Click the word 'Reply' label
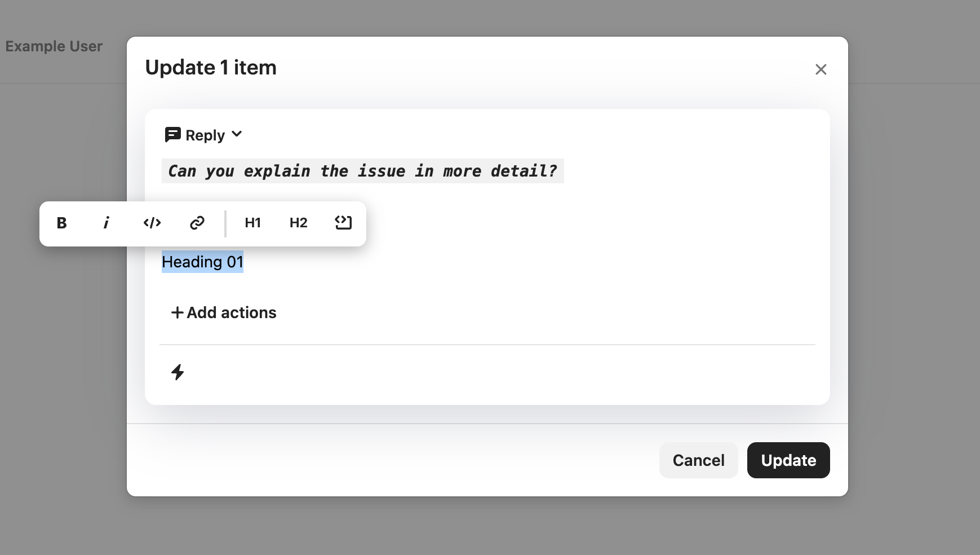 click(205, 135)
